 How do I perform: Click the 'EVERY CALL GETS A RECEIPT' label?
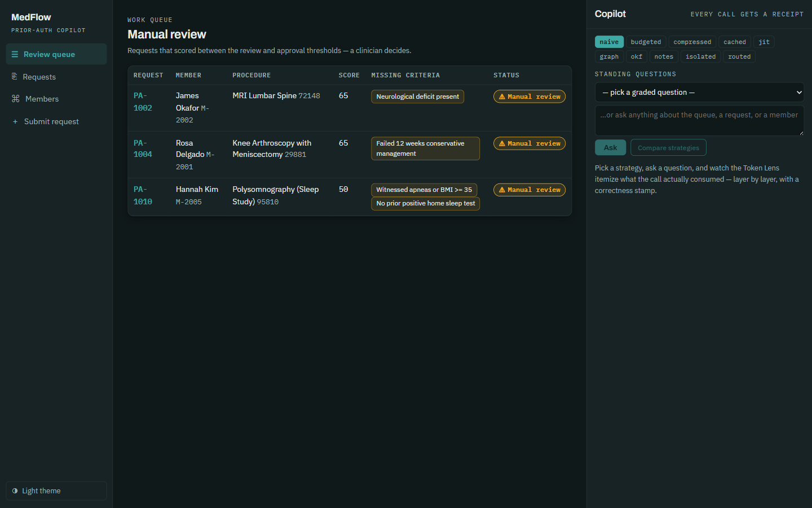click(747, 14)
